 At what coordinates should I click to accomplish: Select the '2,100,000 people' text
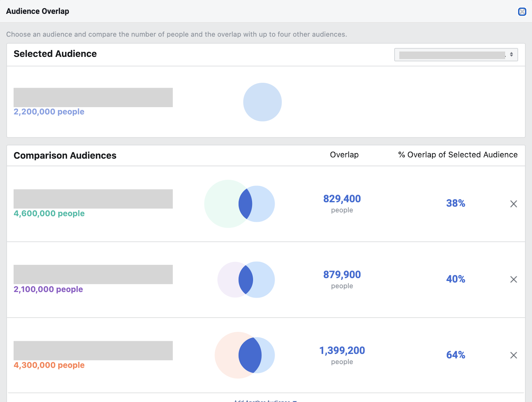(48, 289)
